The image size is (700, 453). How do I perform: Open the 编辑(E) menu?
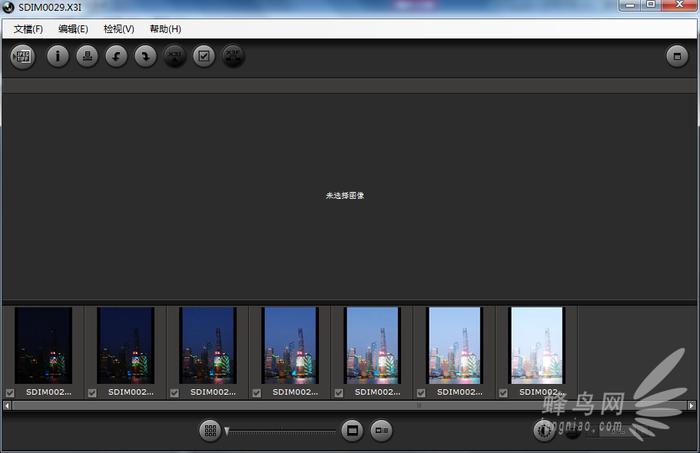[73, 29]
